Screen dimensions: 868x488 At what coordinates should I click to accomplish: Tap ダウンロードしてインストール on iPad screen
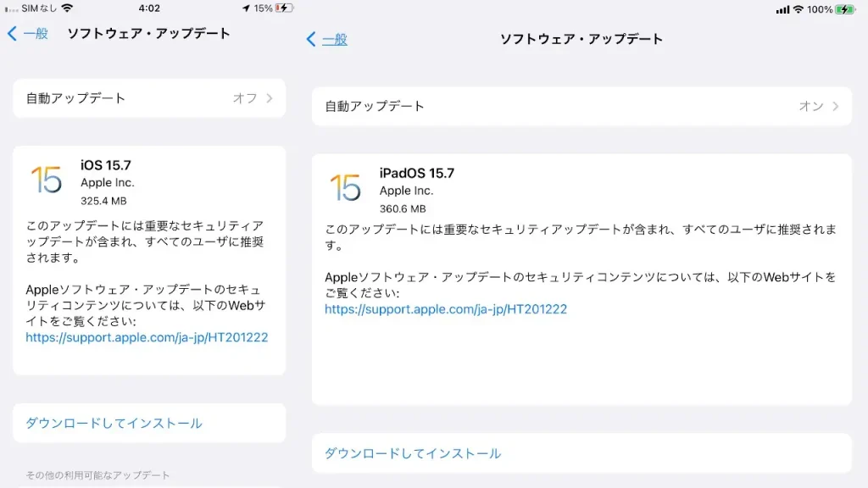click(581, 453)
